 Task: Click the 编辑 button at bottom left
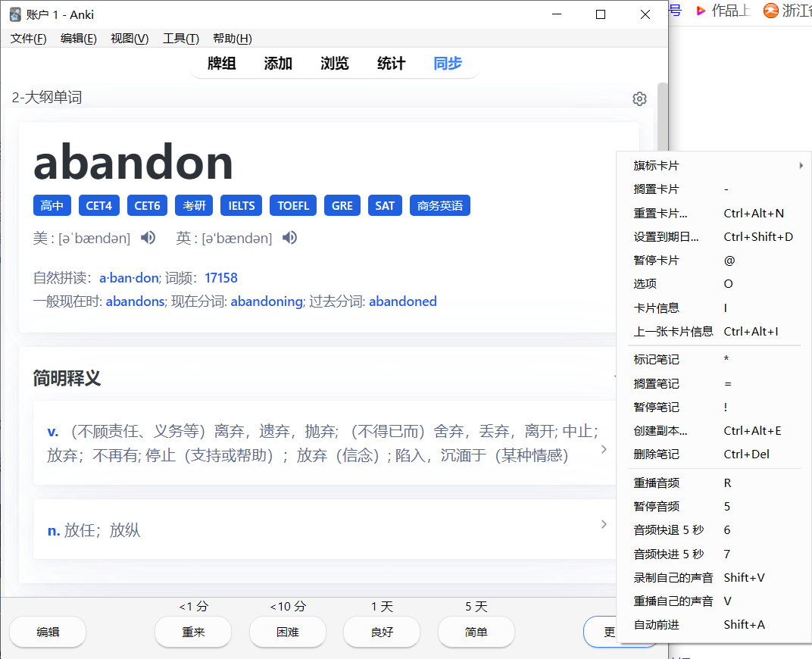[x=48, y=632]
